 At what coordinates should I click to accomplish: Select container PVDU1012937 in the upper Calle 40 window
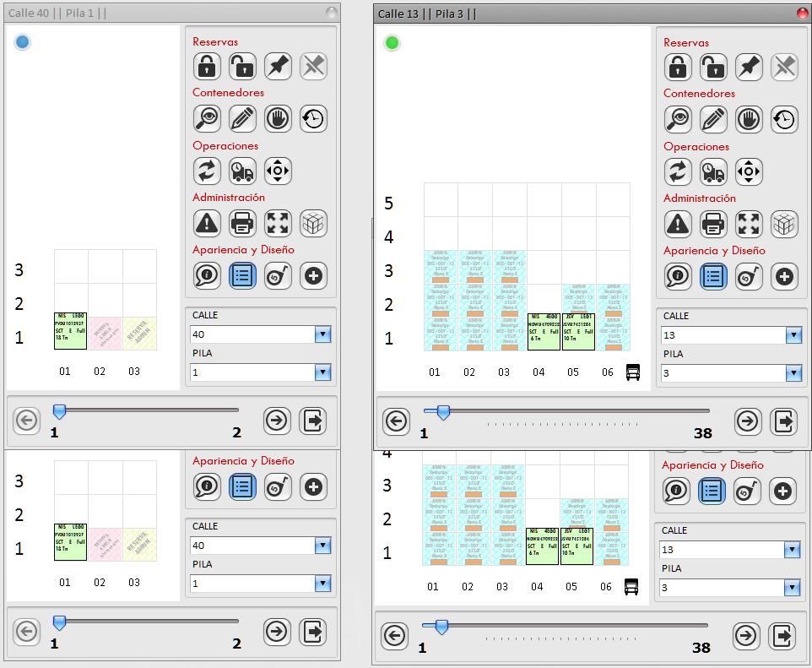pyautogui.click(x=70, y=331)
